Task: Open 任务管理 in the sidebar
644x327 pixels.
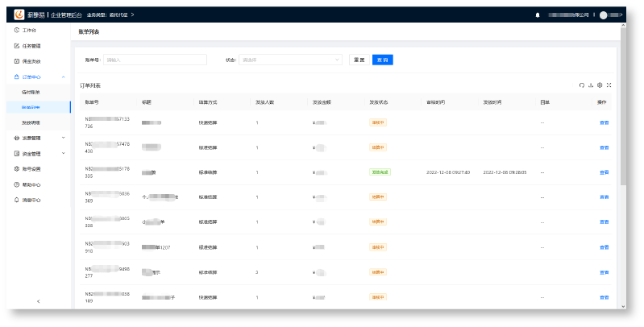Action: [31, 45]
